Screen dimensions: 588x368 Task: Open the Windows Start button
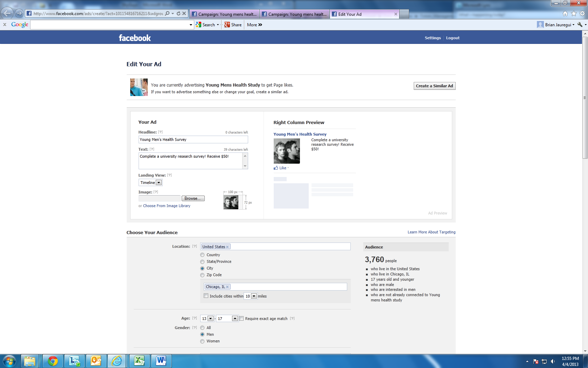click(x=9, y=361)
